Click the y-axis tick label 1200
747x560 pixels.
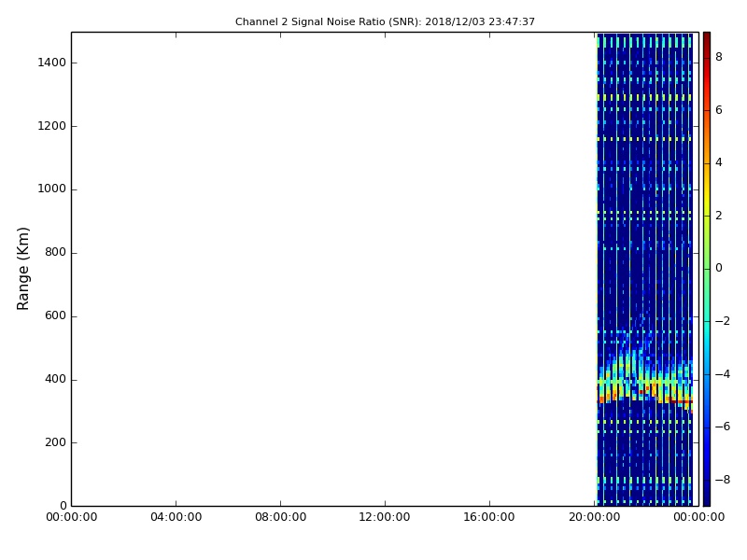tap(52, 126)
